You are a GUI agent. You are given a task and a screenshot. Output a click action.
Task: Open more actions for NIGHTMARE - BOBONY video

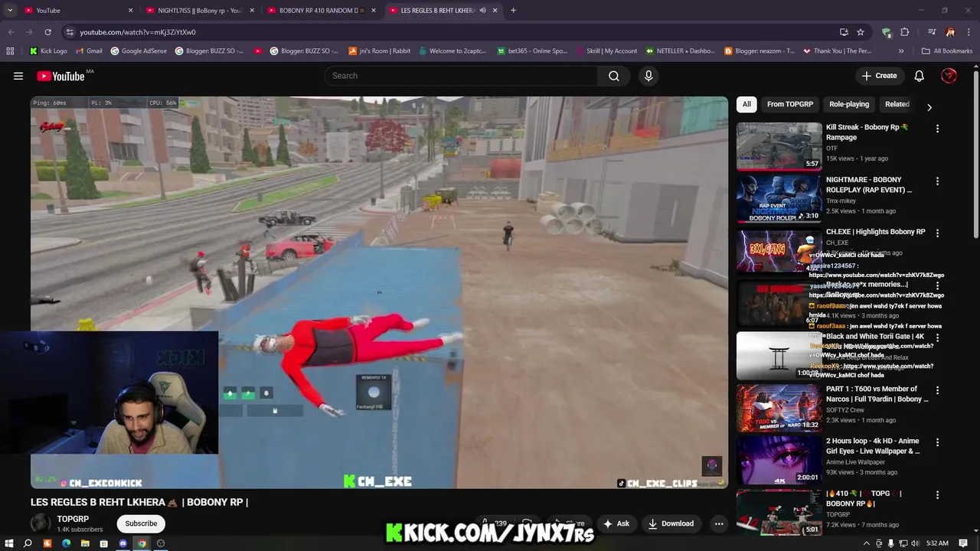[937, 181]
